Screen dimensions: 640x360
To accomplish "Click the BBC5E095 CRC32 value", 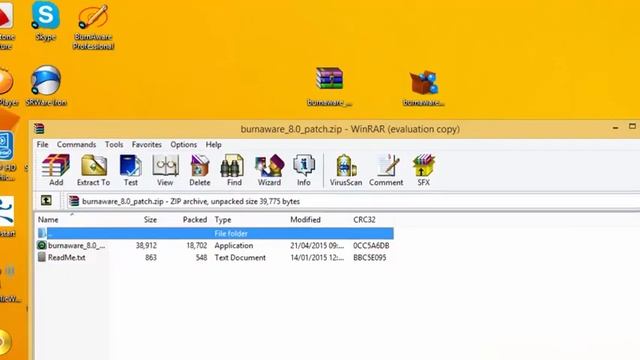I will point(370,258).
